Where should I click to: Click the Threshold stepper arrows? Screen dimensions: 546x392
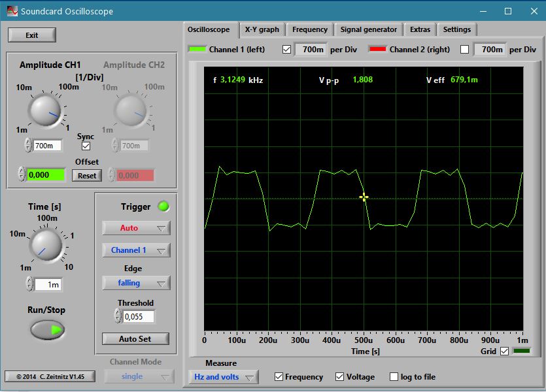tap(118, 316)
